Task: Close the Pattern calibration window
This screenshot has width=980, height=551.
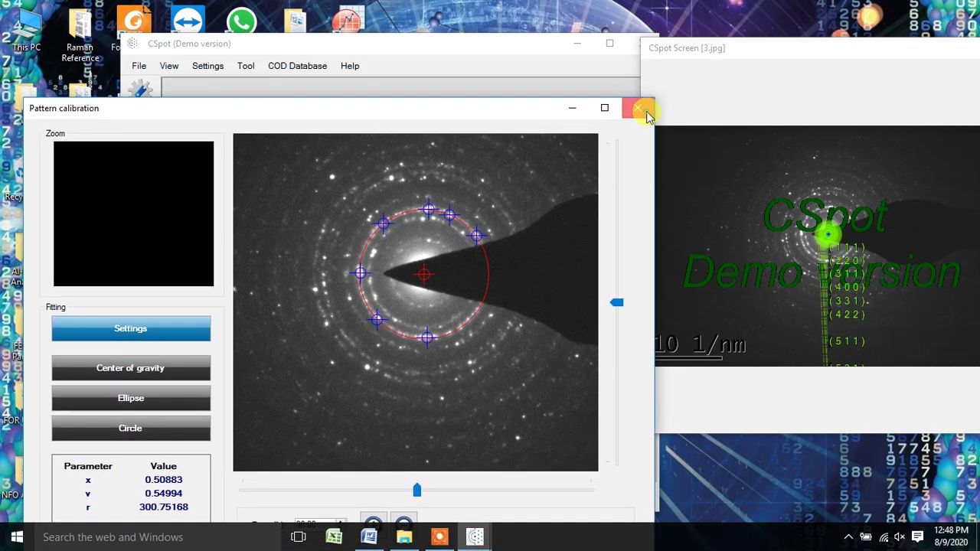Action: pos(638,108)
